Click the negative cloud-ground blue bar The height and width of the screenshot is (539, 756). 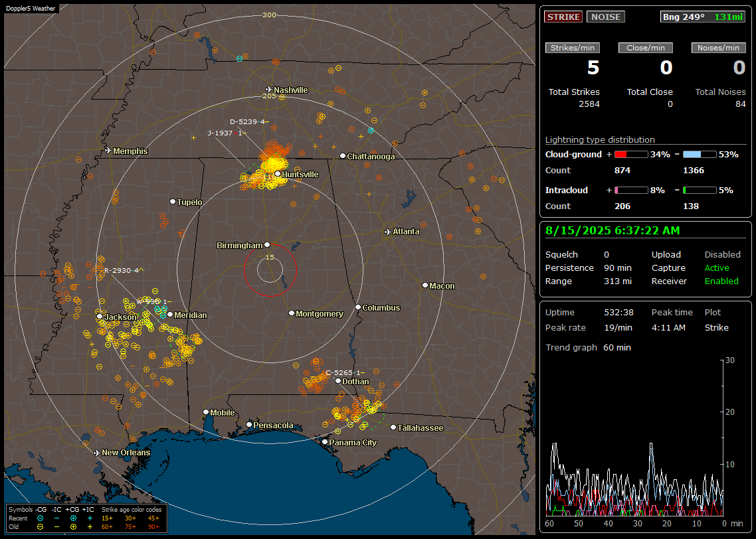click(x=700, y=155)
